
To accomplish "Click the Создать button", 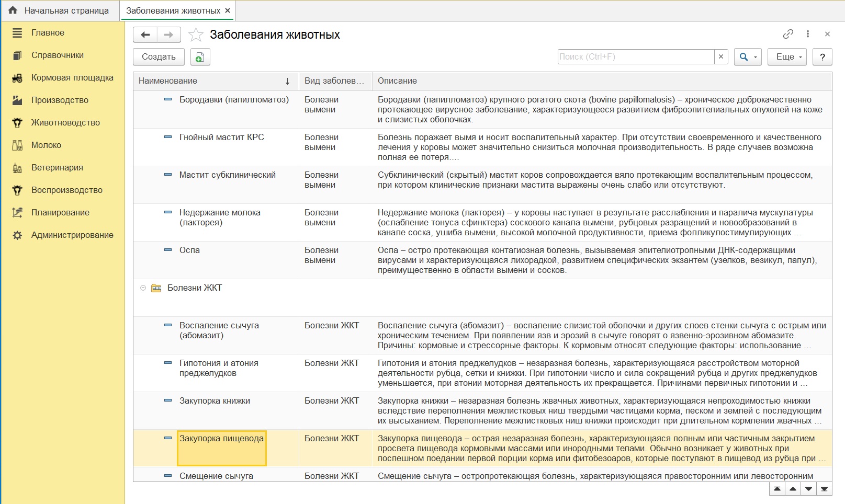I will [x=159, y=57].
